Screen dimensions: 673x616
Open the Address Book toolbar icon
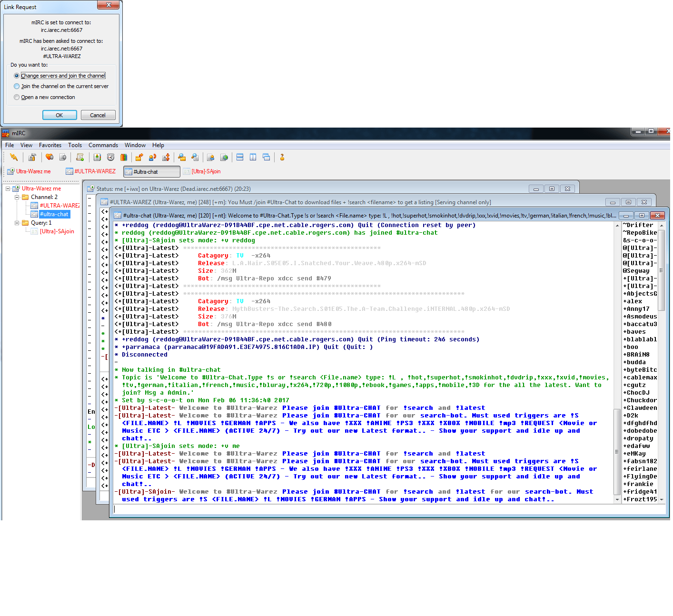coord(97,157)
